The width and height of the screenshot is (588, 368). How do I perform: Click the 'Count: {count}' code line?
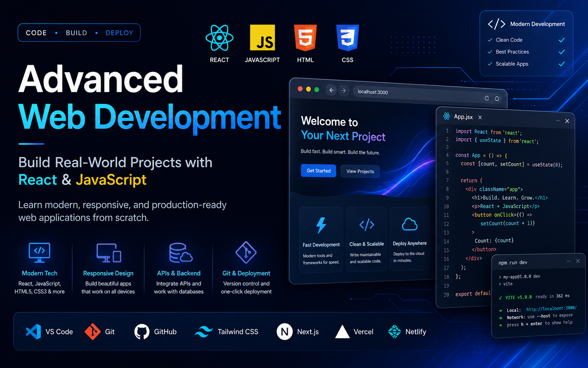pos(494,240)
